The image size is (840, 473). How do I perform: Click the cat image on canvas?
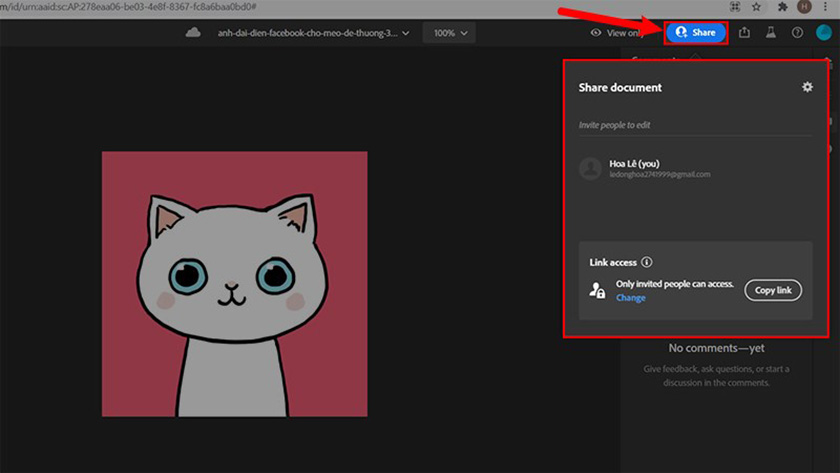tap(234, 284)
